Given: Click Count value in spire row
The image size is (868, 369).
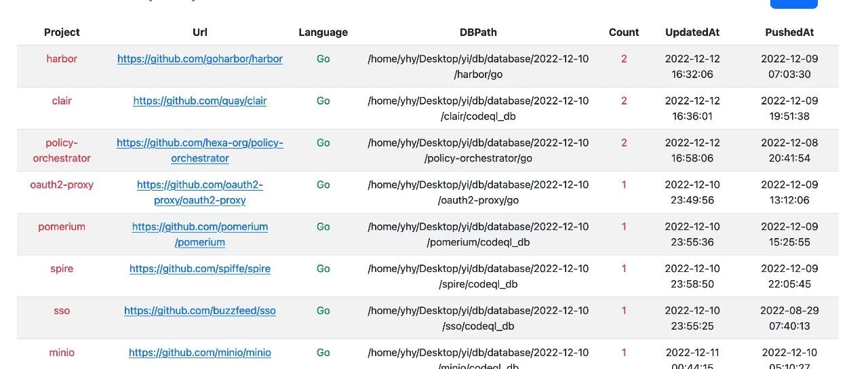Looking at the screenshot, I should [624, 269].
